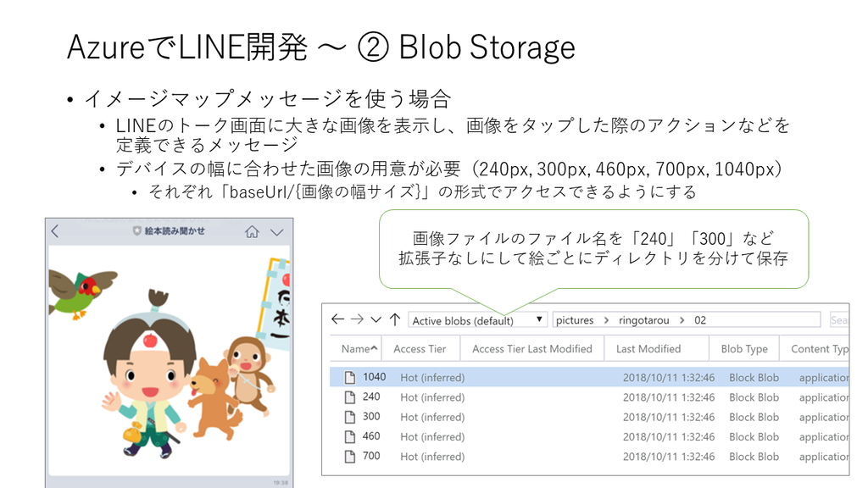This screenshot has height=488, width=868.
Task: Click file icon of blob 460
Action: tap(349, 437)
